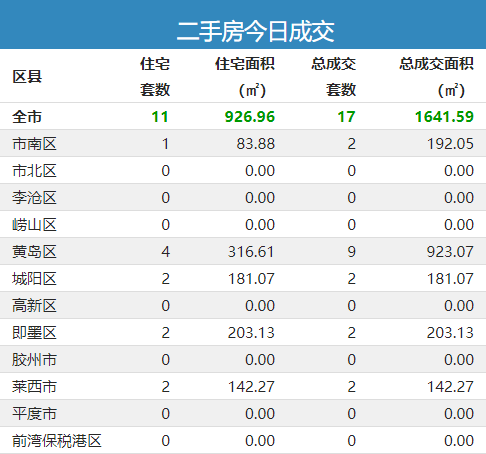Image resolution: width=486 pixels, height=454 pixels.
Task: Select the 崂山区 row label
Action: coord(34,225)
